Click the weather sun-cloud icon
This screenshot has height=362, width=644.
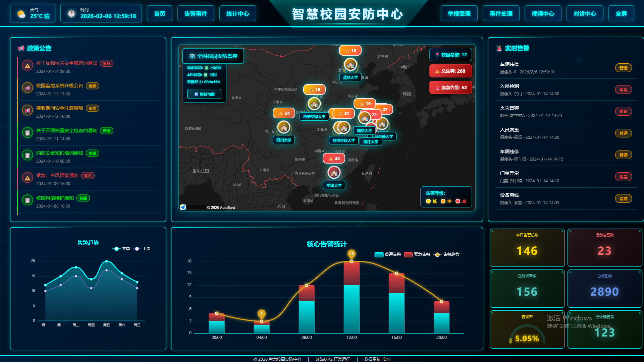click(x=21, y=14)
